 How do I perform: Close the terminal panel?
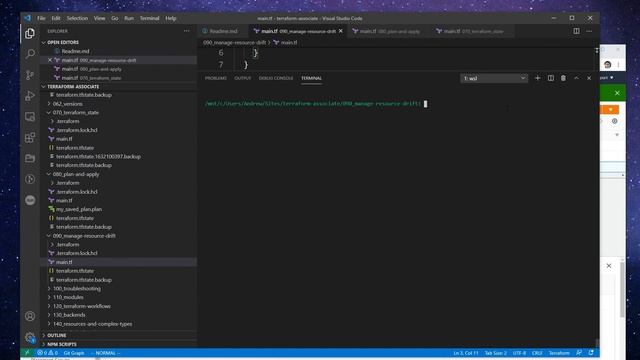589,78
